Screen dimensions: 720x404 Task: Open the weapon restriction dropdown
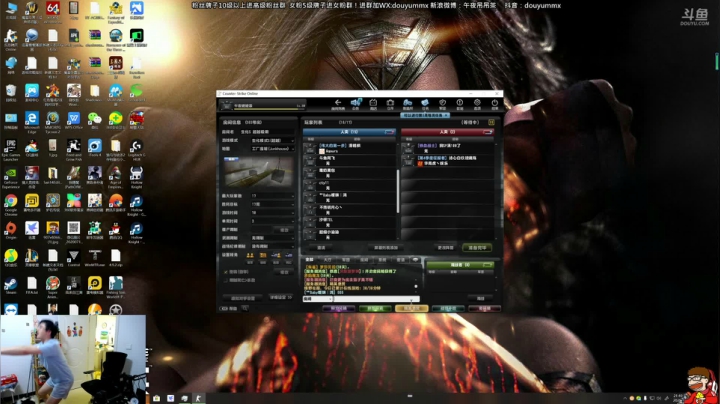272,238
